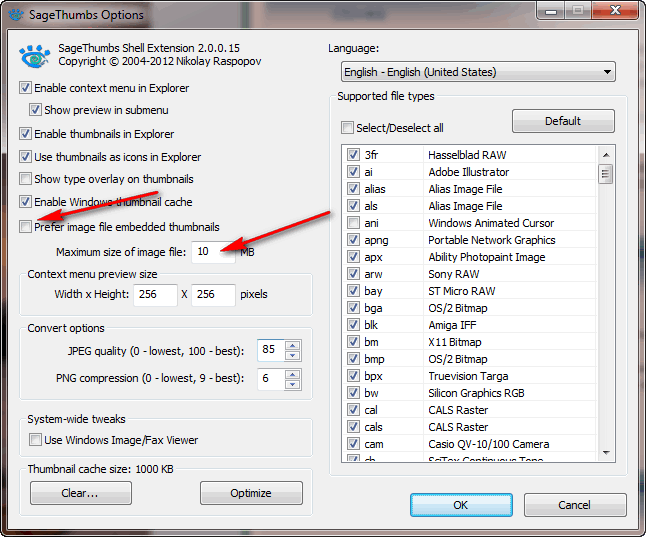This screenshot has height=537, width=646.
Task: Uncheck the arw Sony RAW type
Action: [x=353, y=274]
